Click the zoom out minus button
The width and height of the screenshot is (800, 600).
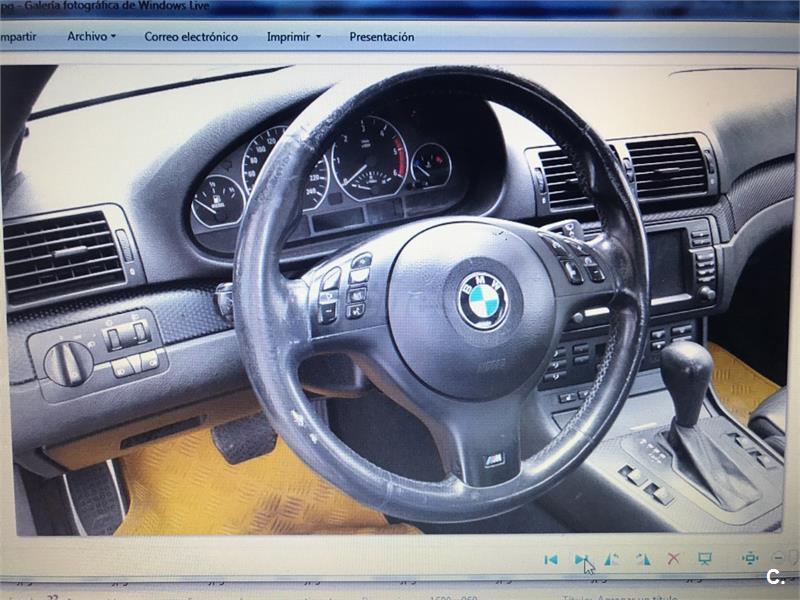point(779,558)
